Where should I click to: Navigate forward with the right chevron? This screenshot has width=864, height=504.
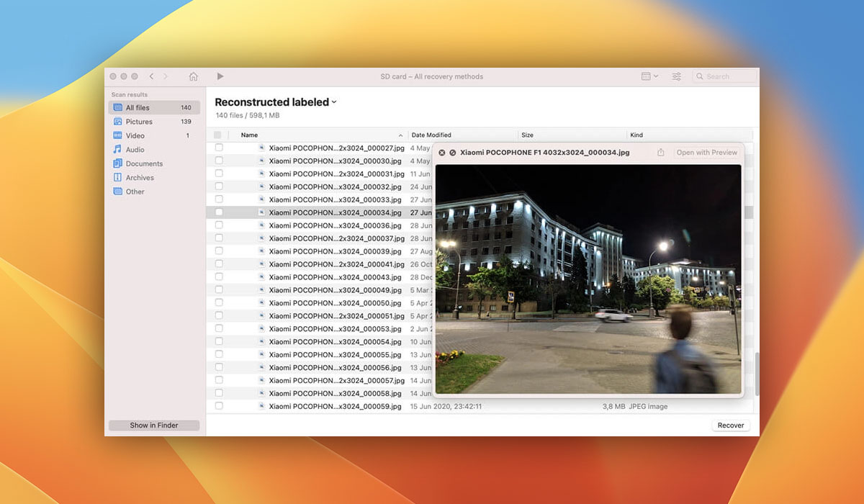[x=166, y=76]
